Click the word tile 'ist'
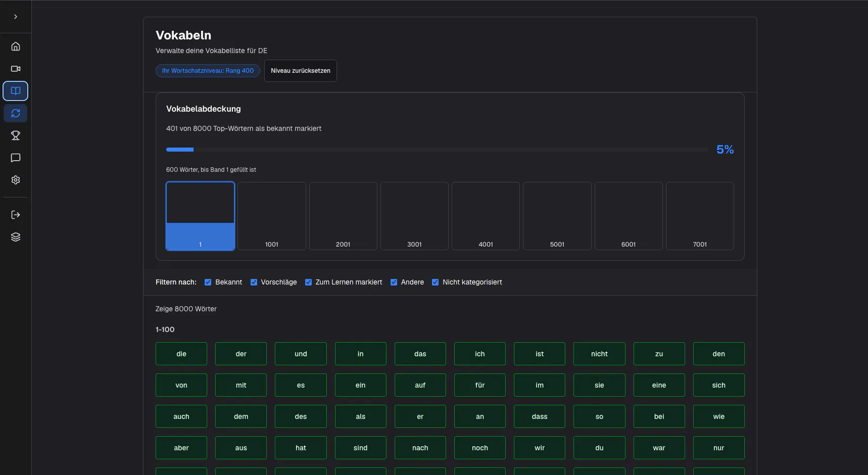The width and height of the screenshot is (868, 475). (540, 354)
